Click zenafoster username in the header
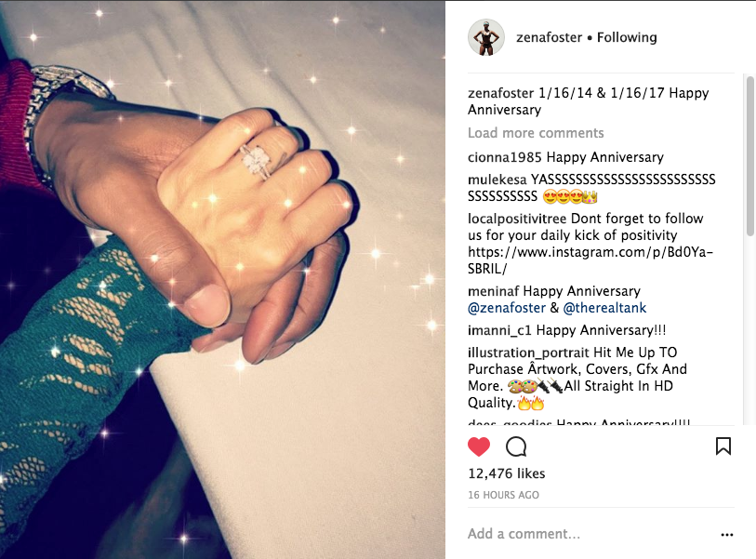 point(549,37)
